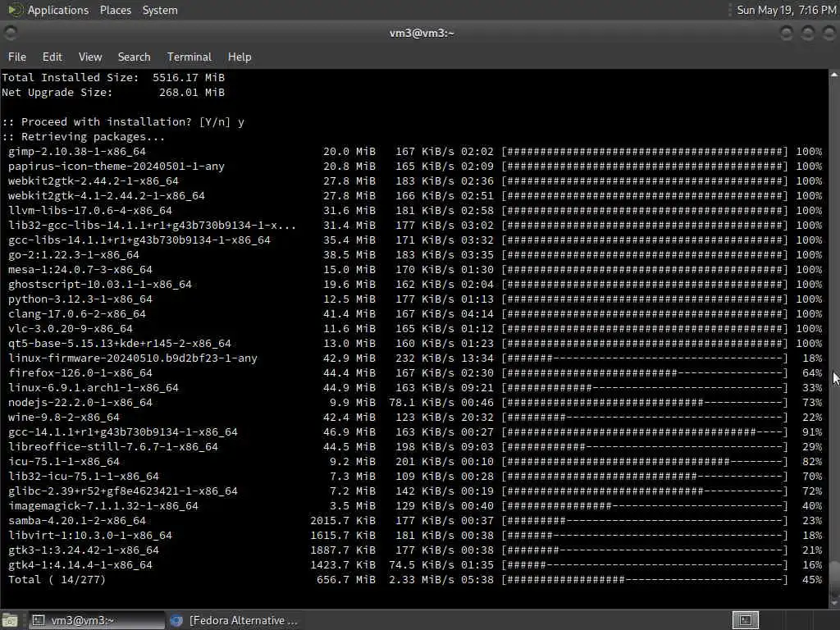Click the gtk3-1:3.24.42-1-x86_64 line
The image size is (840, 630).
tap(414, 550)
